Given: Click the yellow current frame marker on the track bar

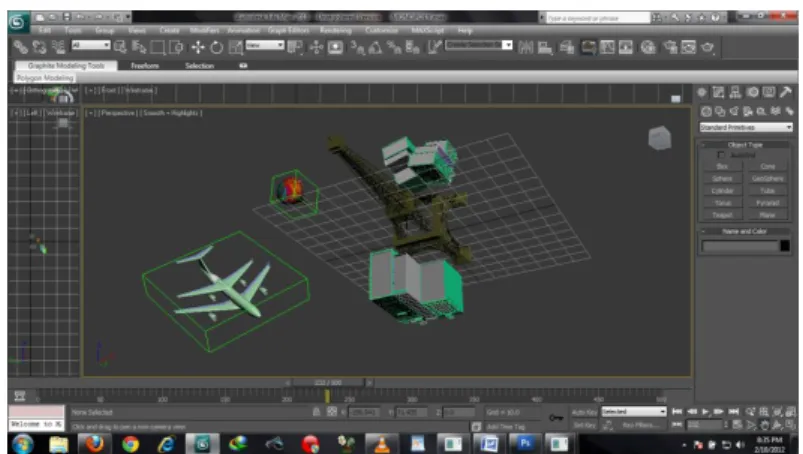Looking at the screenshot, I should coord(327,396).
